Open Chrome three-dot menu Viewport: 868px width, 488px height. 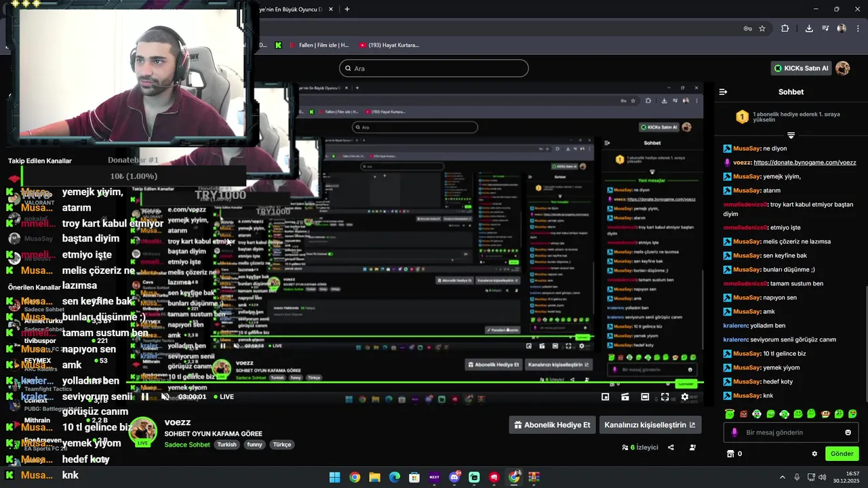pos(858,28)
